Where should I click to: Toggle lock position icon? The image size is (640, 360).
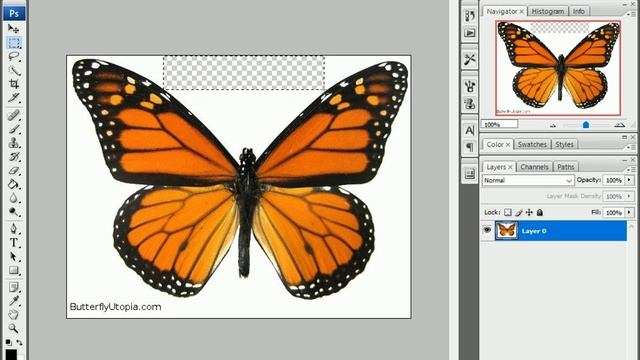tap(529, 212)
